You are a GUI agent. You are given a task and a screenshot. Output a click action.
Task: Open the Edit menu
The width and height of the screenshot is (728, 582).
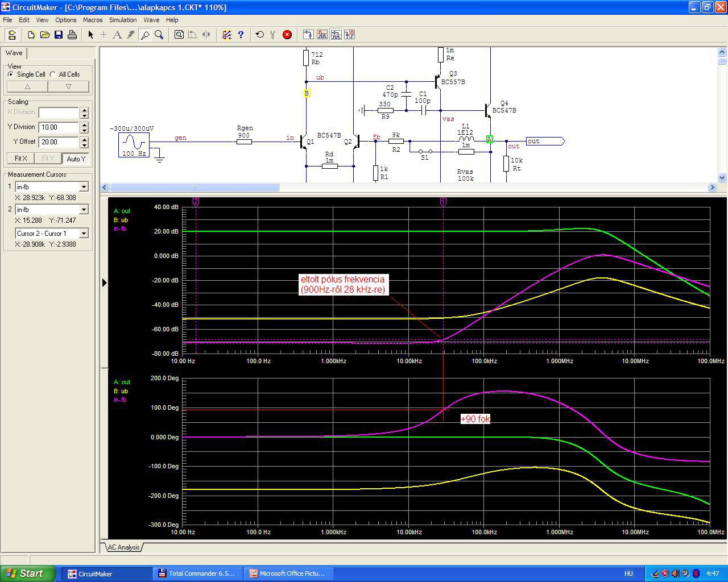coord(24,20)
